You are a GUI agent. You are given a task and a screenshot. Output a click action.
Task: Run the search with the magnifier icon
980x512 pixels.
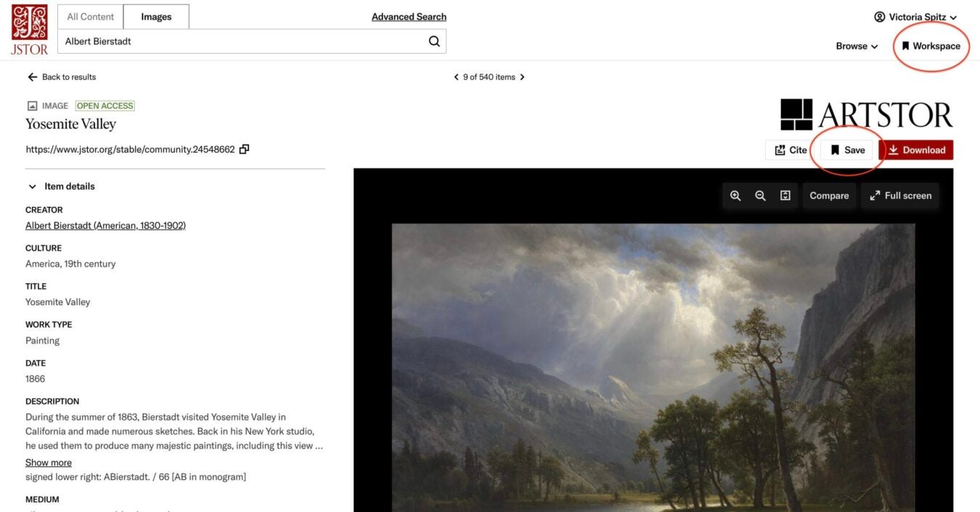click(434, 41)
